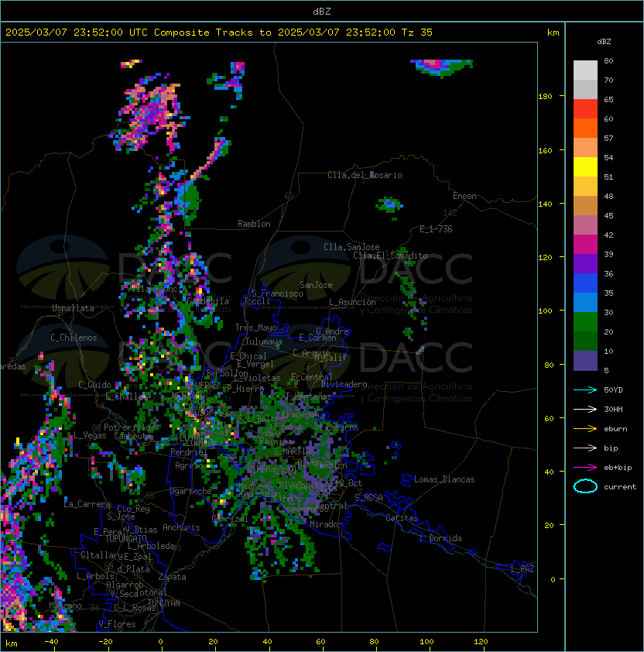Viewport: 644px width, 652px height.
Task: Select the tan 45-48 dBZ swatch
Action: tap(585, 206)
